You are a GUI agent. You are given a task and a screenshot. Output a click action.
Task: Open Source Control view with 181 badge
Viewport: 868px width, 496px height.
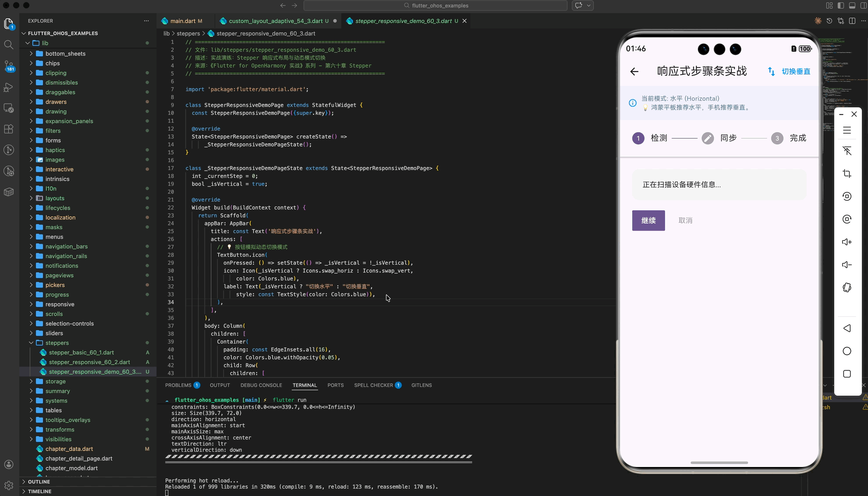(8, 66)
